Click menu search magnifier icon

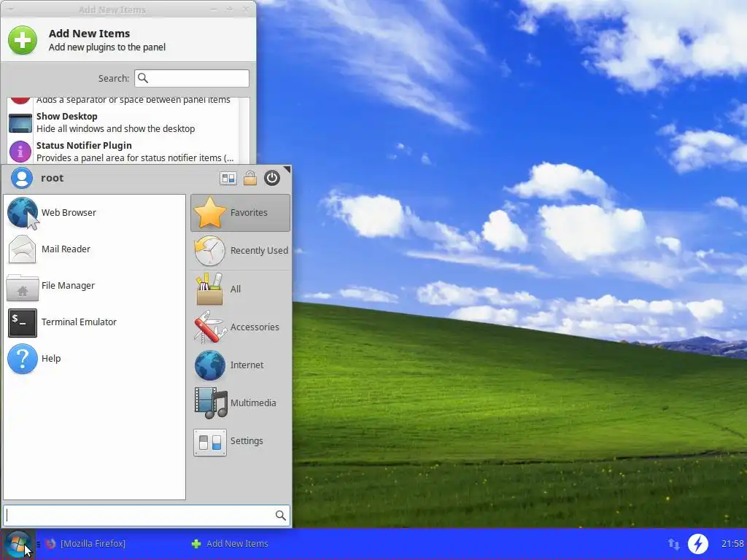click(x=281, y=516)
